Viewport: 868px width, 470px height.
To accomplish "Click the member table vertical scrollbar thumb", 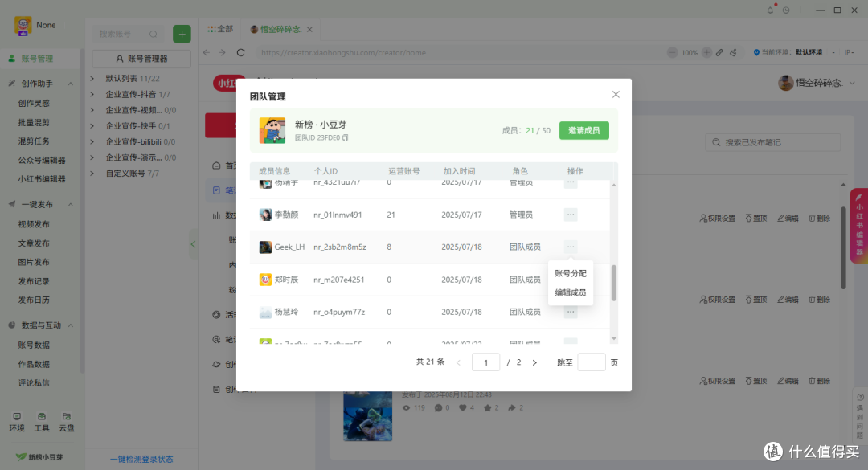I will point(614,283).
